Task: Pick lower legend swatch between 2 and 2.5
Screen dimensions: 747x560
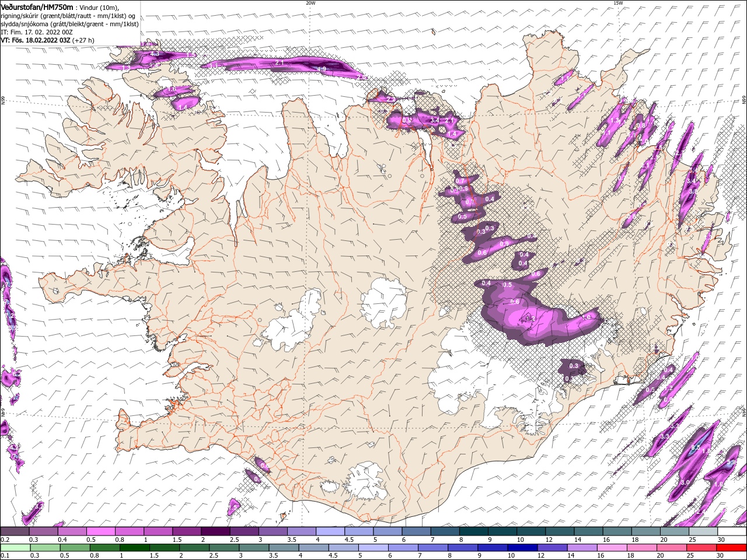Action: (x=196, y=548)
